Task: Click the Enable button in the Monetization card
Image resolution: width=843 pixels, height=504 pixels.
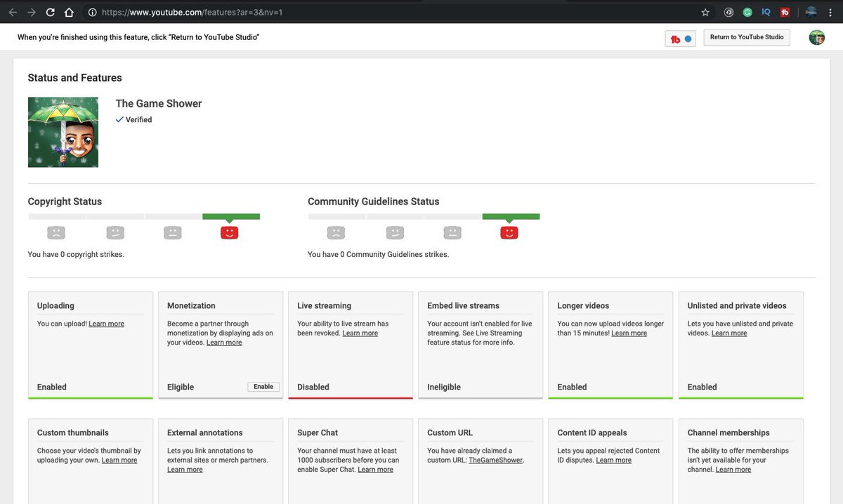Action: (263, 387)
